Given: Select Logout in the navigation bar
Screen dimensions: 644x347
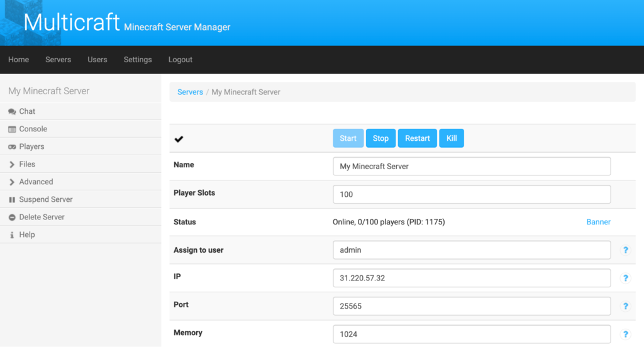Looking at the screenshot, I should (x=180, y=60).
